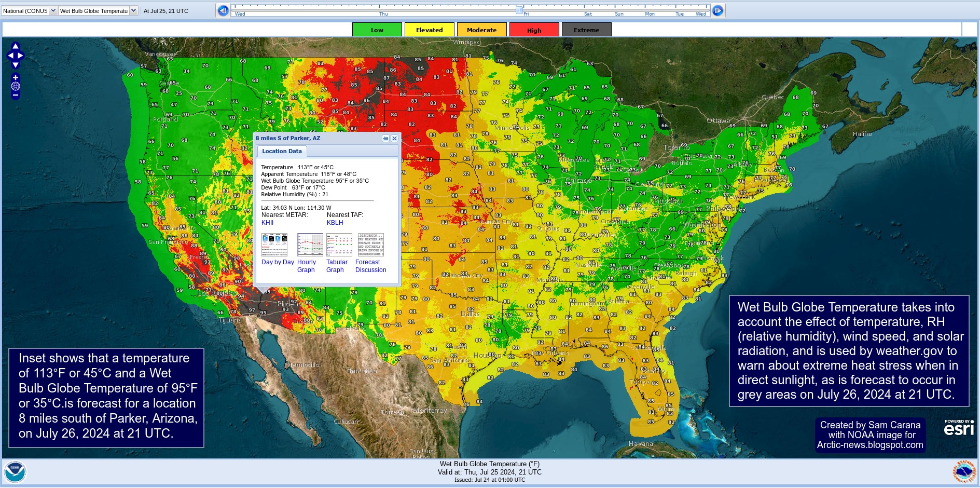This screenshot has width=980, height=488.
Task: Open the Day by Day link
Action: point(278,262)
